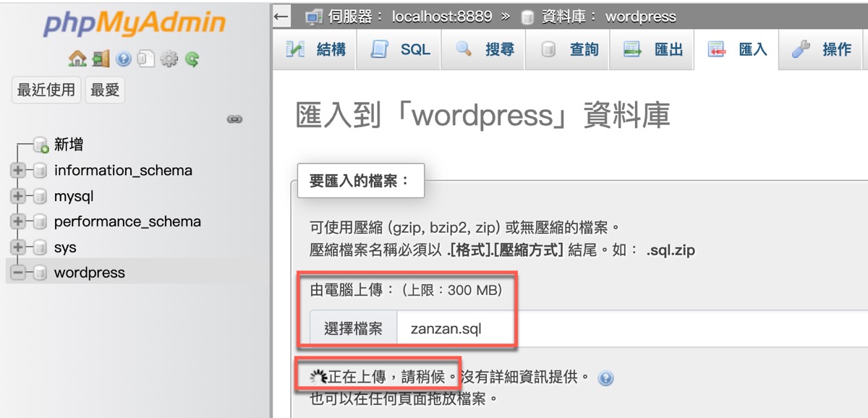This screenshot has height=418, width=868.
Task: Select information_schema database name
Action: [123, 171]
